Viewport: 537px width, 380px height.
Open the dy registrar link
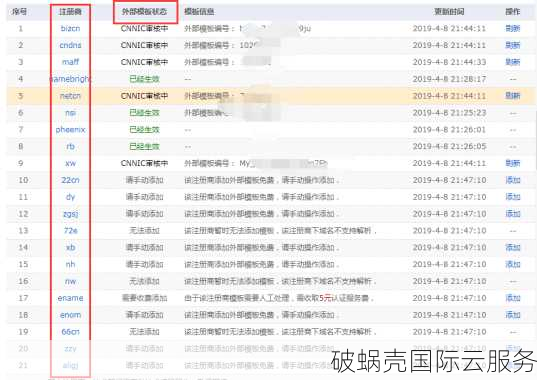pyautogui.click(x=70, y=197)
